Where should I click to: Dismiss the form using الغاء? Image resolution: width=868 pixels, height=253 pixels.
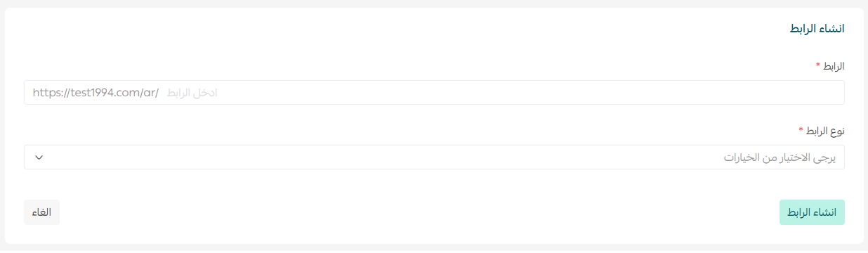pos(41,212)
